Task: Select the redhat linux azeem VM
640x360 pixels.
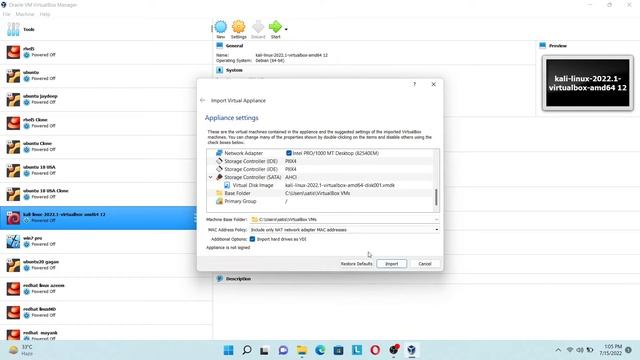Action: pyautogui.click(x=106, y=289)
